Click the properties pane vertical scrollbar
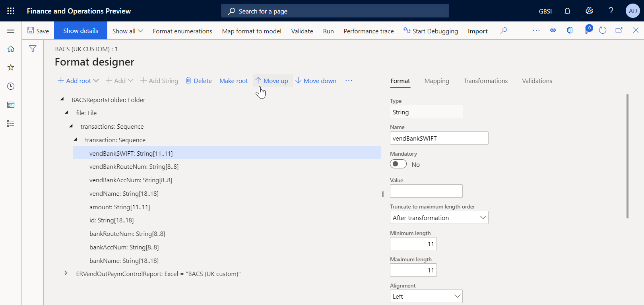 coord(627,156)
